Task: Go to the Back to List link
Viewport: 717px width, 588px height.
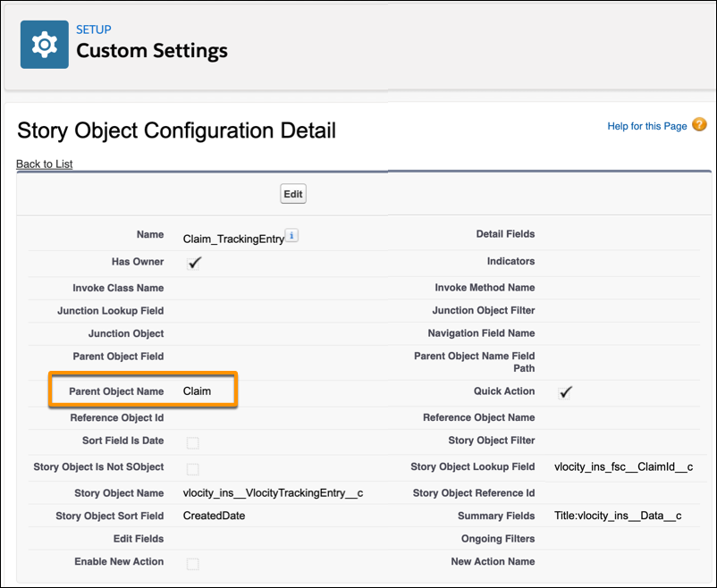Action: coord(45,164)
